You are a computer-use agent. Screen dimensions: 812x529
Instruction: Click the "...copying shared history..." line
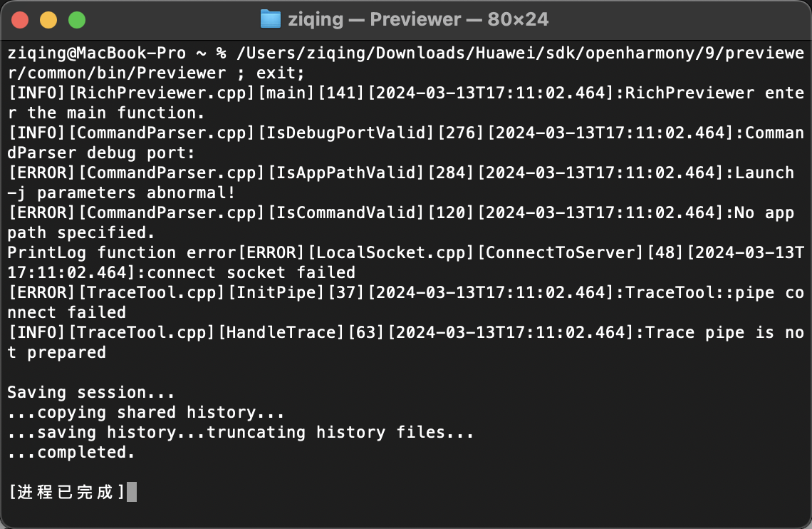coord(146,412)
